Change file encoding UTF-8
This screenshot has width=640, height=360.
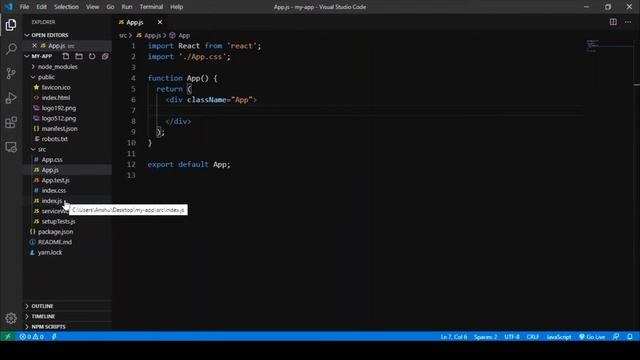[511, 337]
